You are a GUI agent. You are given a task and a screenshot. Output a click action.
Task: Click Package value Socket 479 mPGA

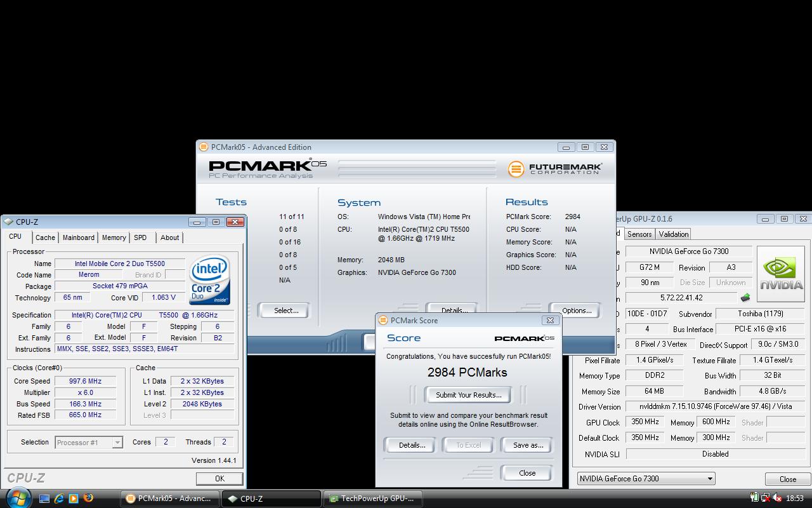pyautogui.click(x=120, y=286)
